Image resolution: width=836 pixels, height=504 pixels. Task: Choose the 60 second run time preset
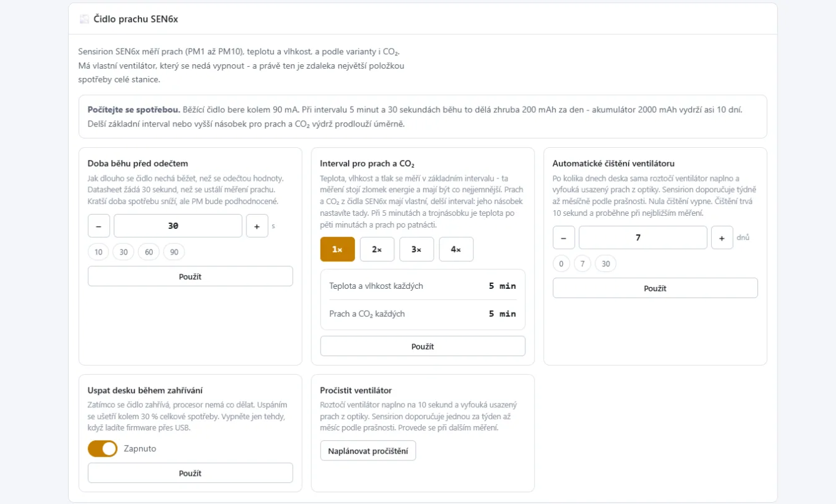coord(148,252)
